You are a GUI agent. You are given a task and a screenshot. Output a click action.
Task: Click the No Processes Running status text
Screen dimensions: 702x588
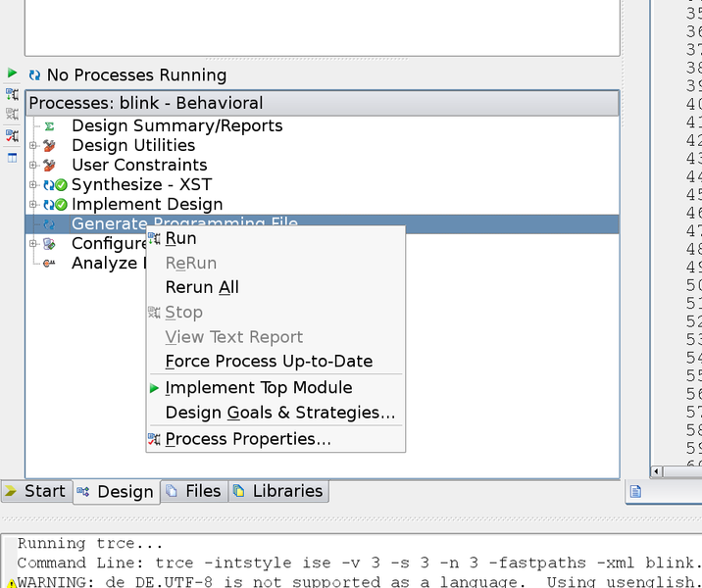(136, 74)
